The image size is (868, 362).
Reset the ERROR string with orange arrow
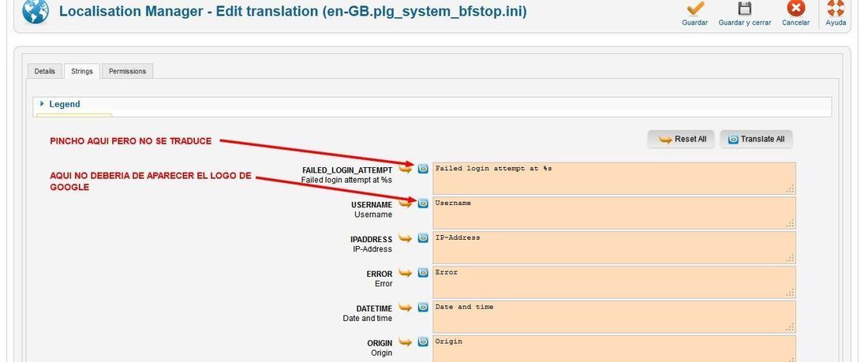pos(406,273)
